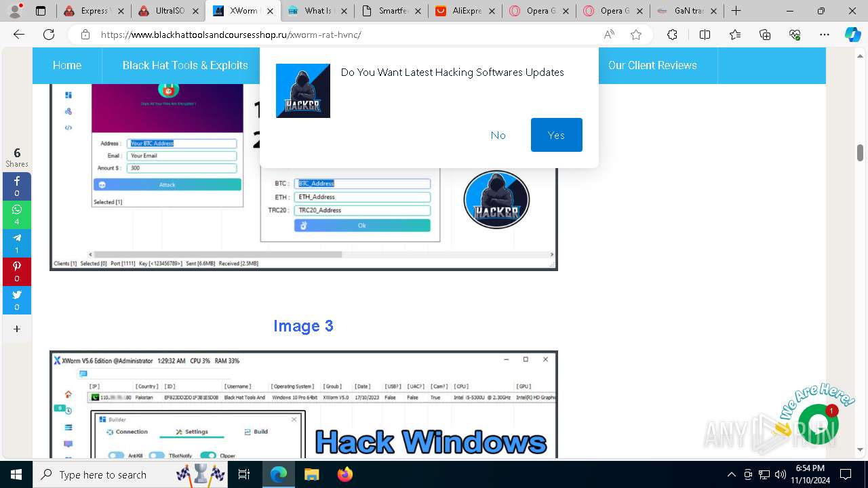Refresh the current page
Image resolution: width=868 pixels, height=488 pixels.
[49, 35]
